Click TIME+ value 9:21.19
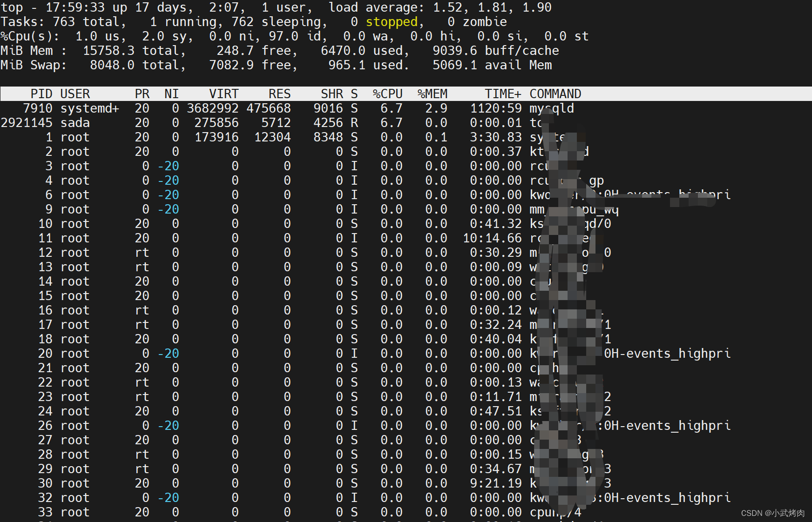This screenshot has width=812, height=522. pyautogui.click(x=496, y=483)
